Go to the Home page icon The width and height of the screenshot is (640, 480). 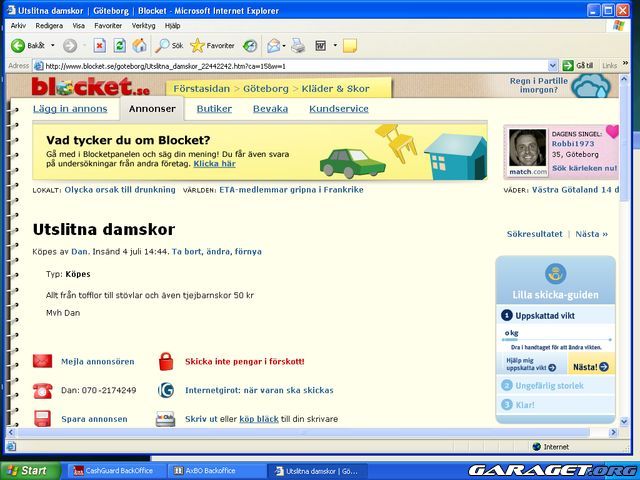click(x=138, y=45)
